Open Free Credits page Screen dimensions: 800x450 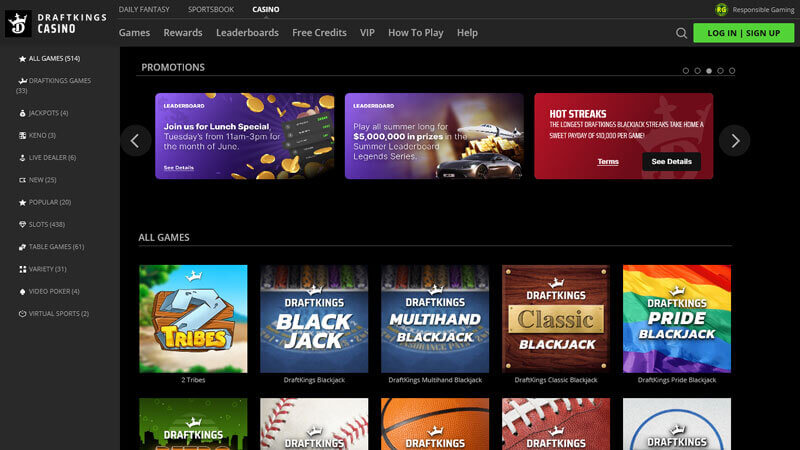(319, 33)
